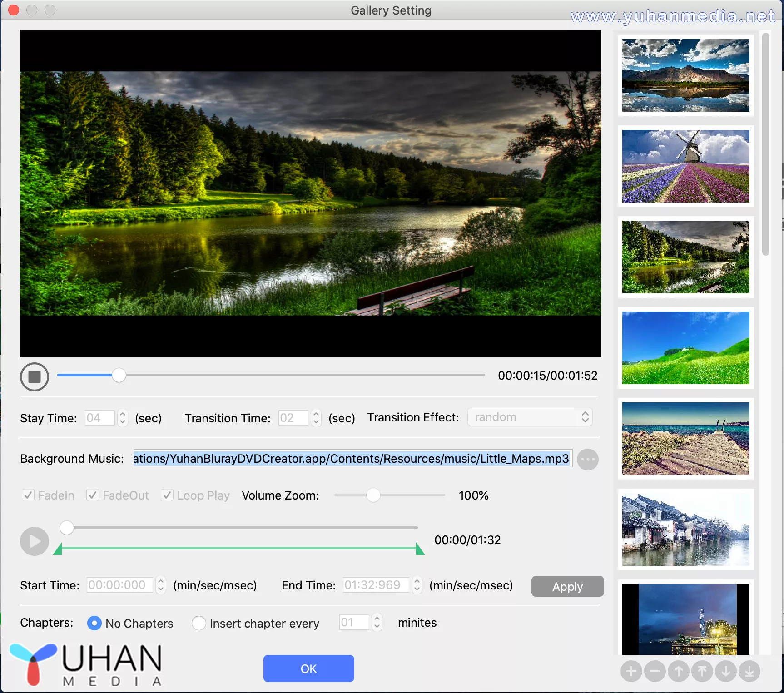
Task: Open the Transition Effect dropdown
Action: (529, 417)
